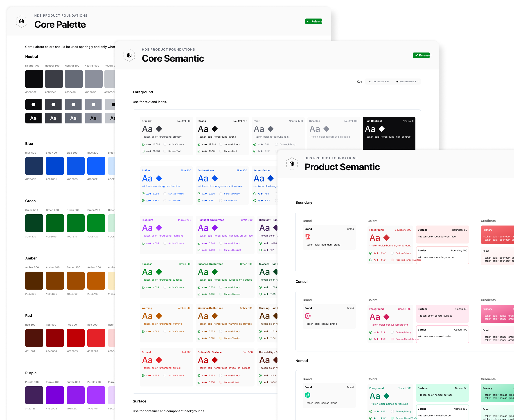Click the Core Semantic page title
The height and width of the screenshot is (420, 514).
173,58
